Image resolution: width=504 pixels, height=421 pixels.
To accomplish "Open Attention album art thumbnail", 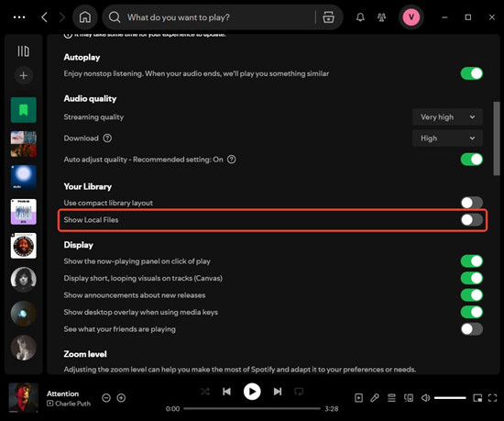I will pyautogui.click(x=24, y=398).
